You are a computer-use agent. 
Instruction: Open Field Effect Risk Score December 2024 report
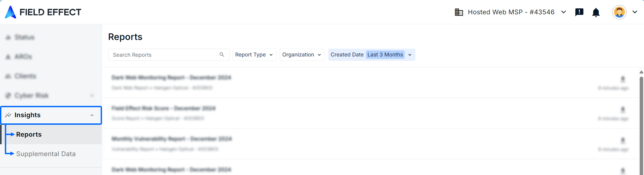(x=164, y=108)
